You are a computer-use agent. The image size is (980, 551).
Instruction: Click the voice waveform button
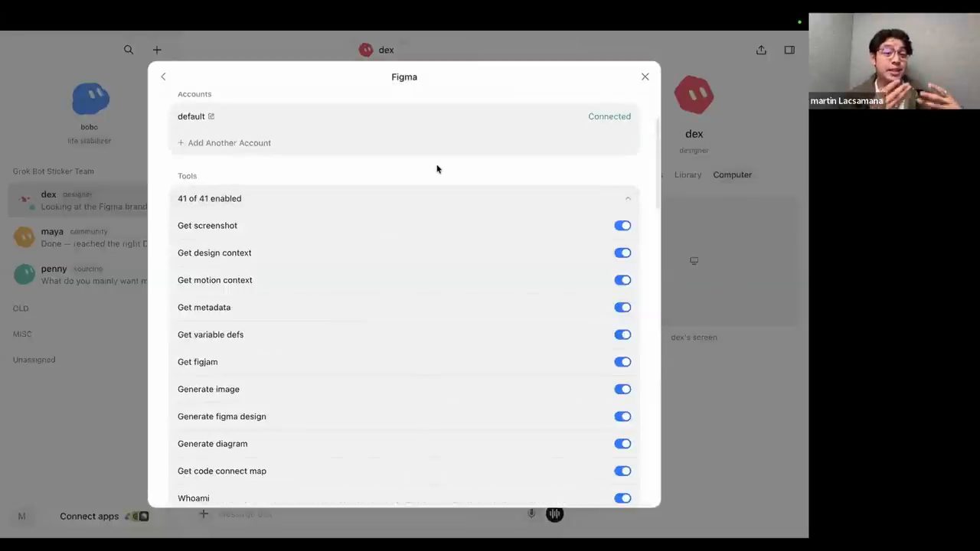coord(555,514)
